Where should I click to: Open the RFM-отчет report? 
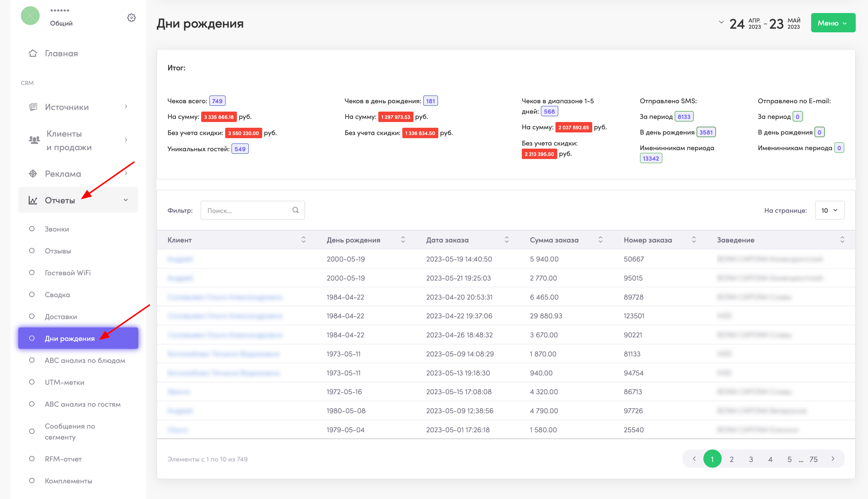[63, 459]
